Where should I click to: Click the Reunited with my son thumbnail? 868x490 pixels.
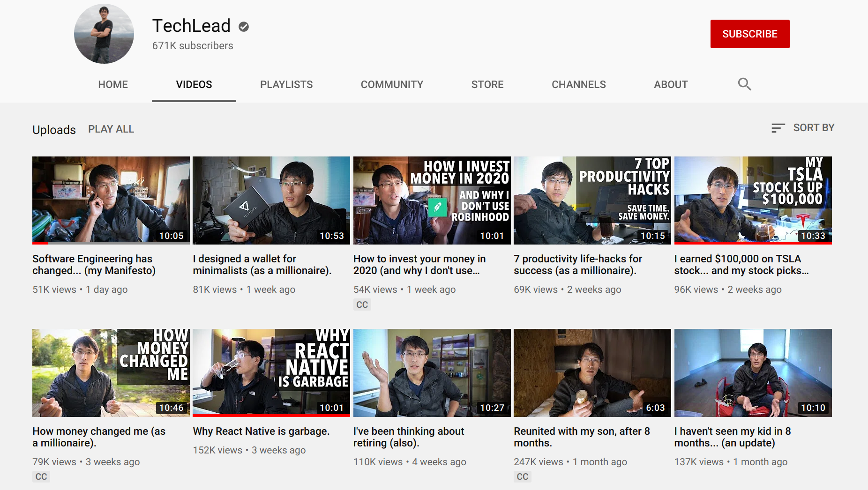pos(592,373)
